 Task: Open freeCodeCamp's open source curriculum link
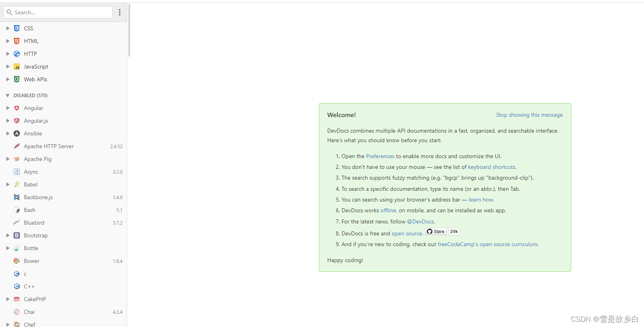[488, 244]
